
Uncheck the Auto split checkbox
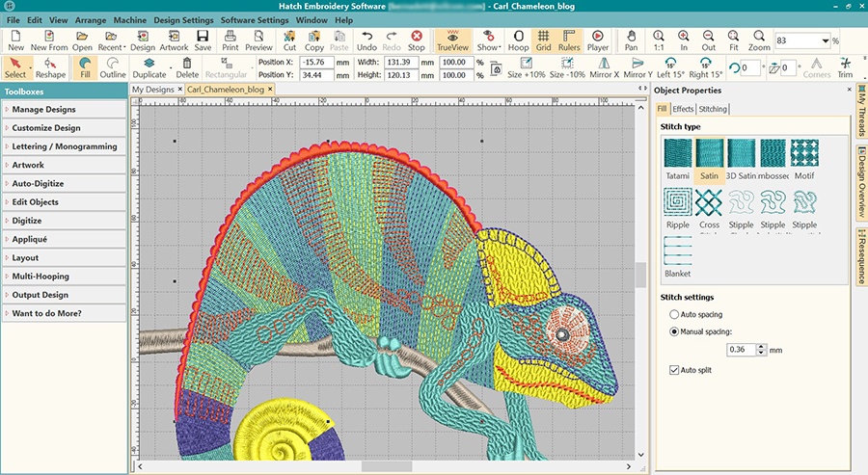point(673,370)
